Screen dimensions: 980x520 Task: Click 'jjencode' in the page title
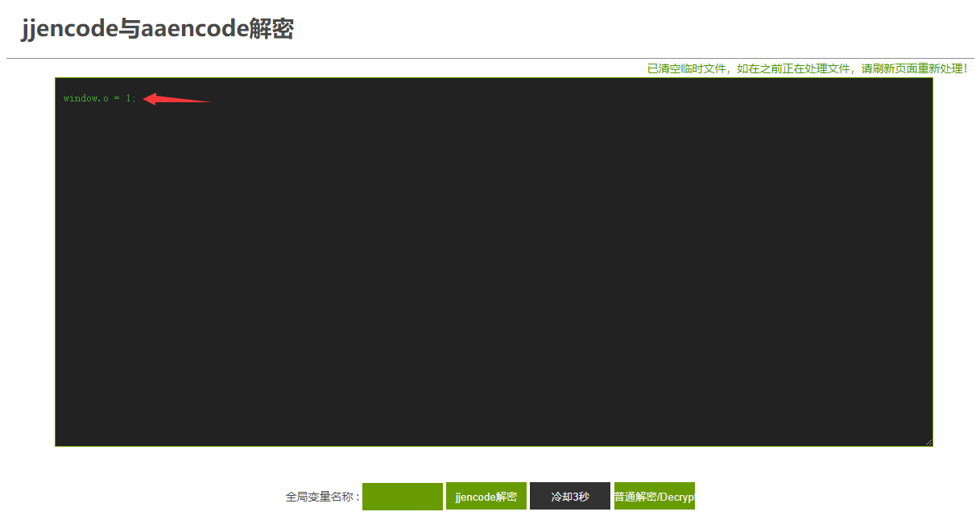tap(69, 30)
